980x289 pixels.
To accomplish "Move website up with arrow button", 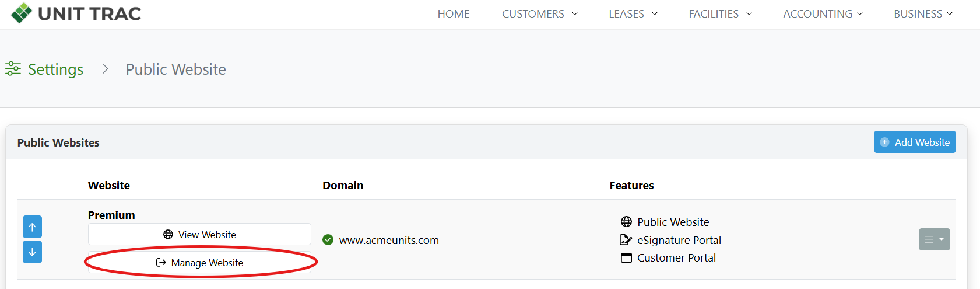I will point(32,227).
